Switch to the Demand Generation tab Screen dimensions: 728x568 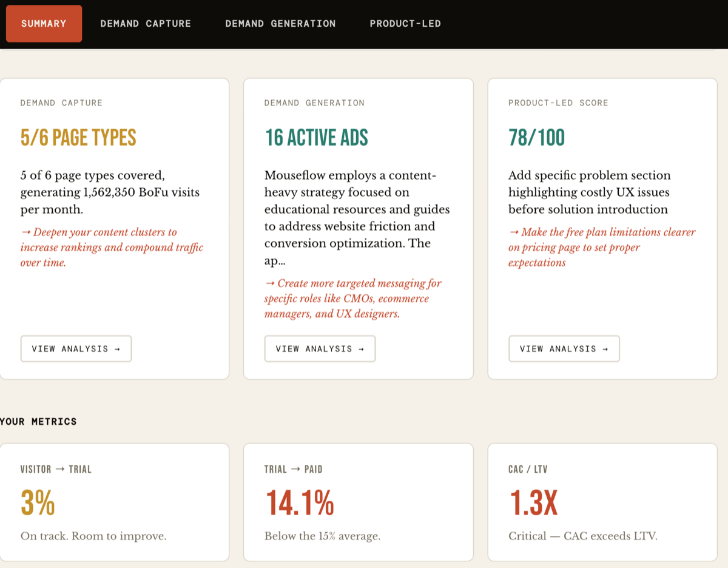(280, 24)
